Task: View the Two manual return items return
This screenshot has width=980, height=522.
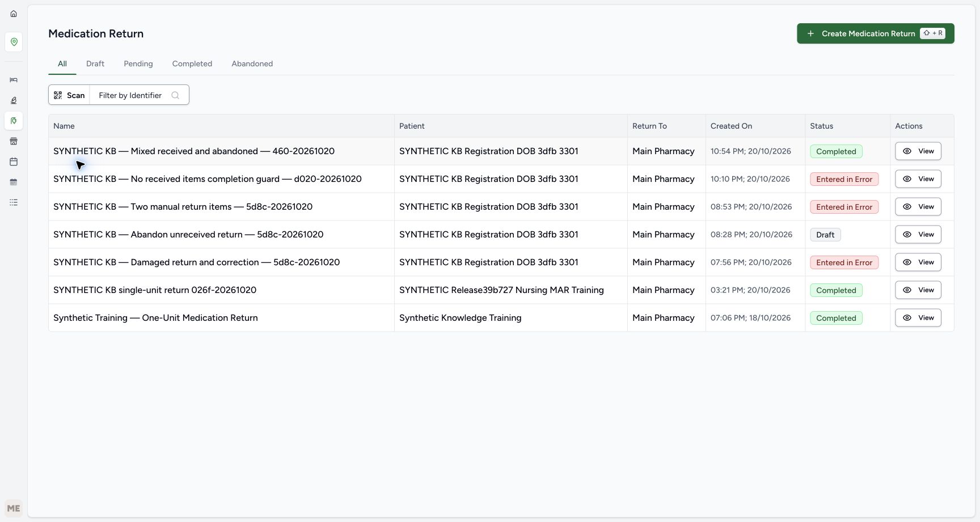Action: tap(918, 207)
